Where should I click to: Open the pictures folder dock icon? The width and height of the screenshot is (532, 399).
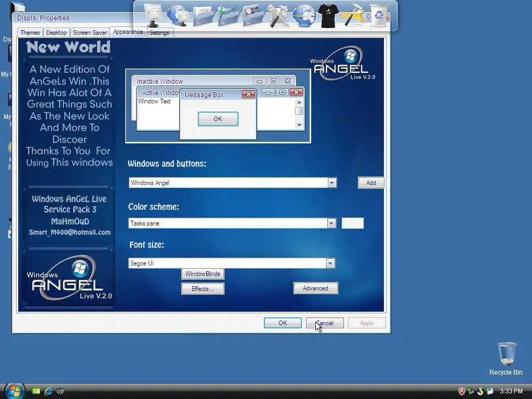click(x=254, y=15)
